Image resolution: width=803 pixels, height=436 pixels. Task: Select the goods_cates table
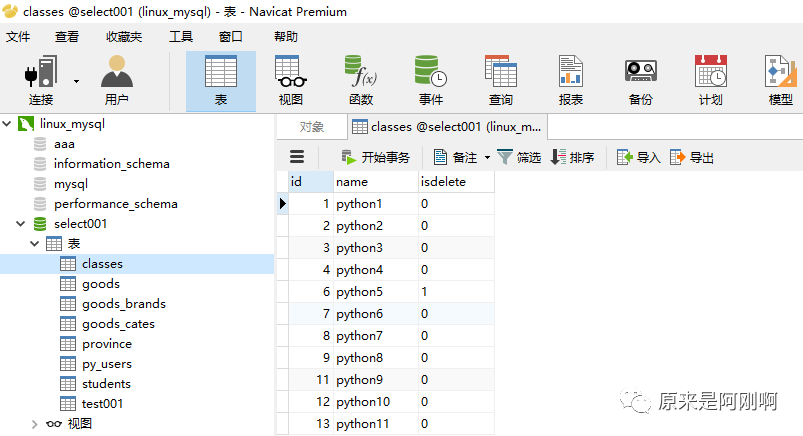coord(118,324)
